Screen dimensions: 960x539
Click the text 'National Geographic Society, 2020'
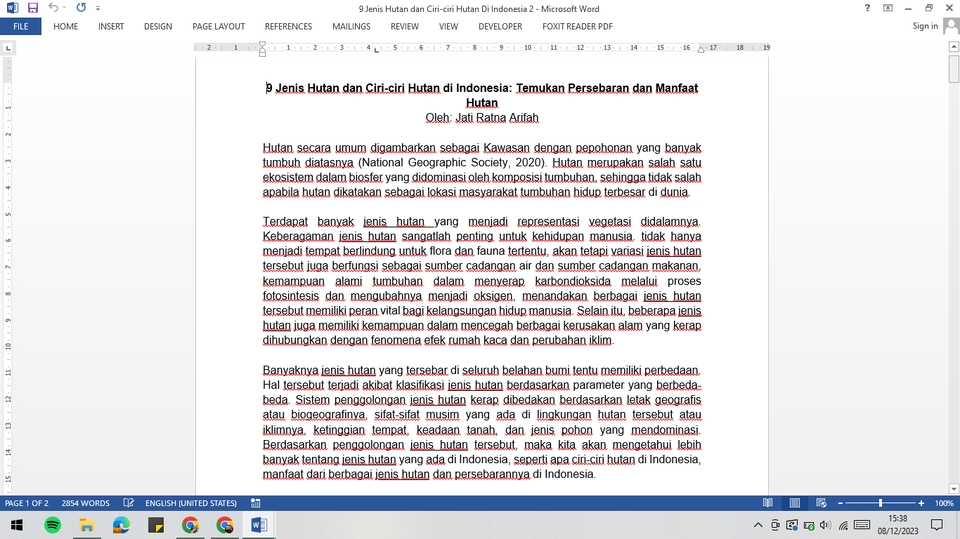451,162
